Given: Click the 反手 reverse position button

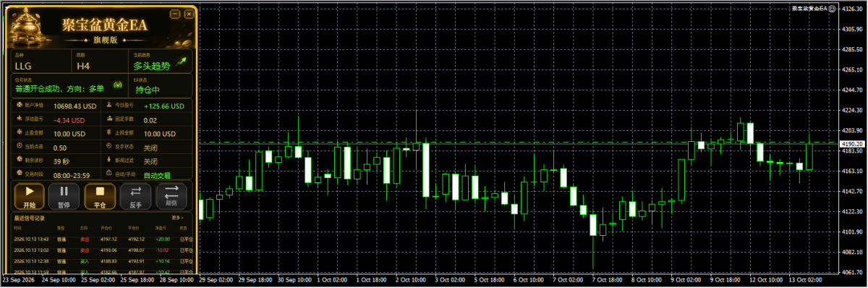Looking at the screenshot, I should coord(135,196).
